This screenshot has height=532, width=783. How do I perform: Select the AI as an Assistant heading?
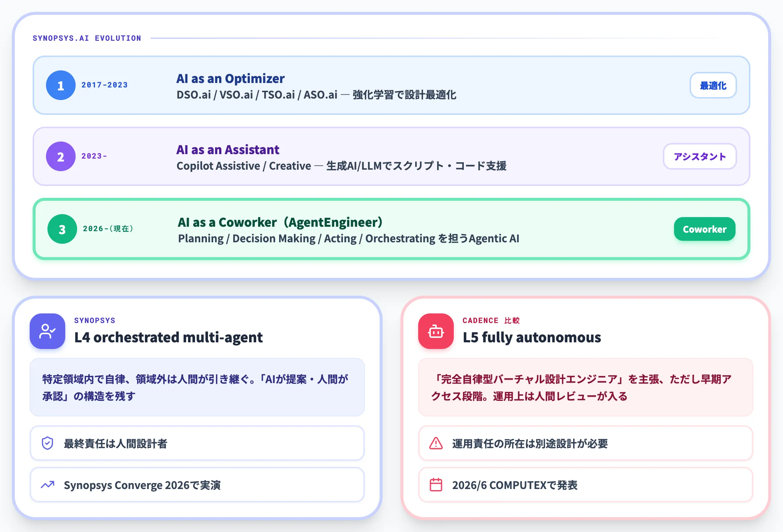click(228, 150)
